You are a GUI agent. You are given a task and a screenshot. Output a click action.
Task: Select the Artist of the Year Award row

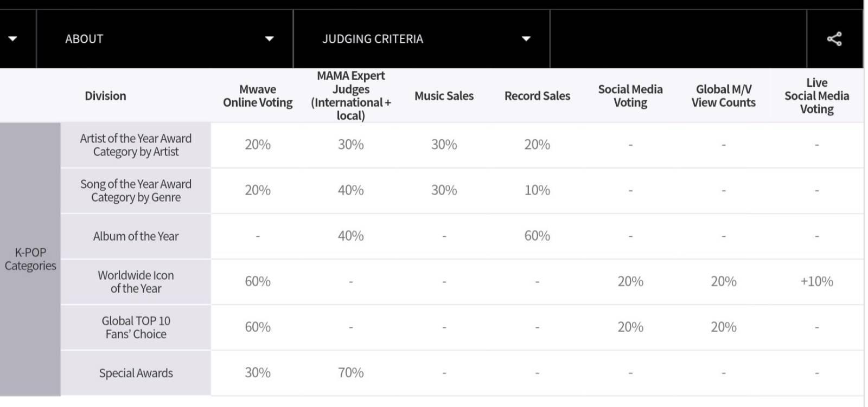click(462, 145)
